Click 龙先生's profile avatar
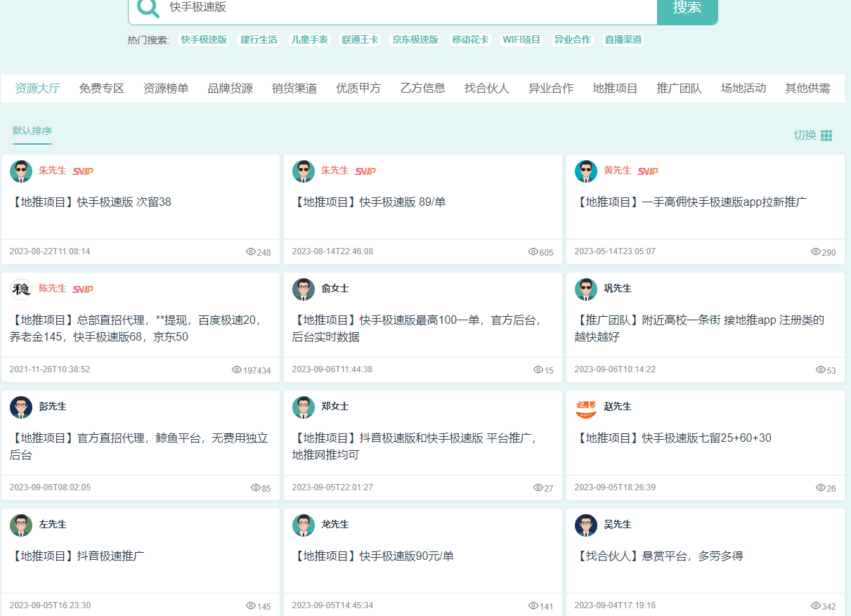851x616 pixels. click(x=304, y=525)
